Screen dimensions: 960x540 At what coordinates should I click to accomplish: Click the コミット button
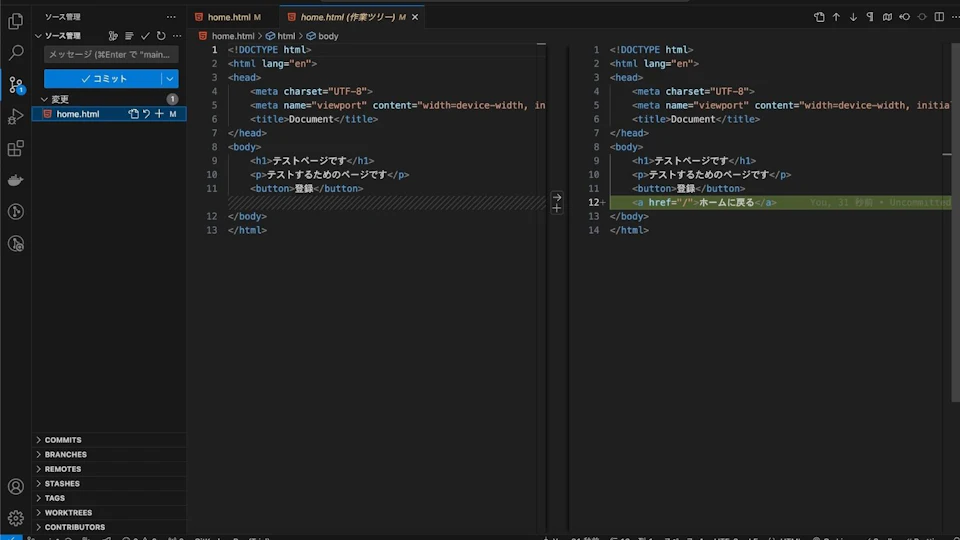tap(103, 78)
